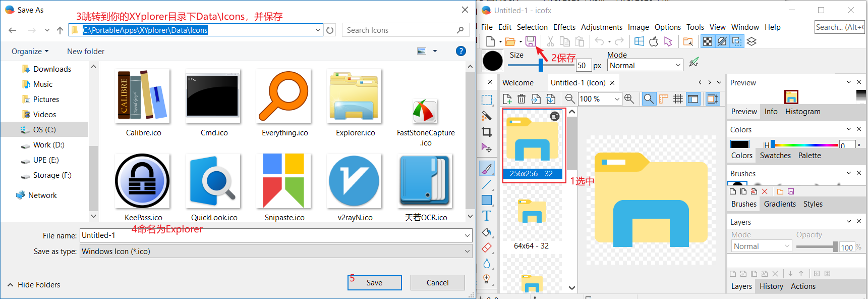Viewport: 868px width, 299px height.
Task: Toggle the grid display button
Action: 678,99
